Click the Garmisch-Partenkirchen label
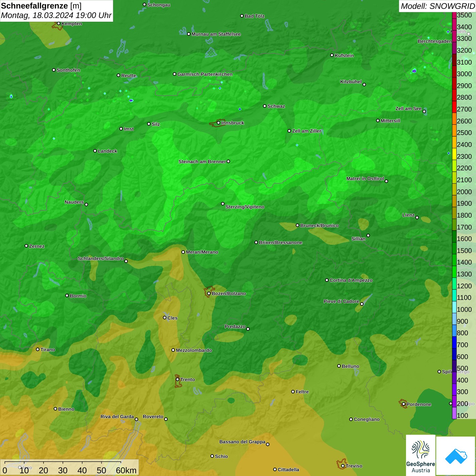The width and height of the screenshot is (476, 476). pos(205,74)
